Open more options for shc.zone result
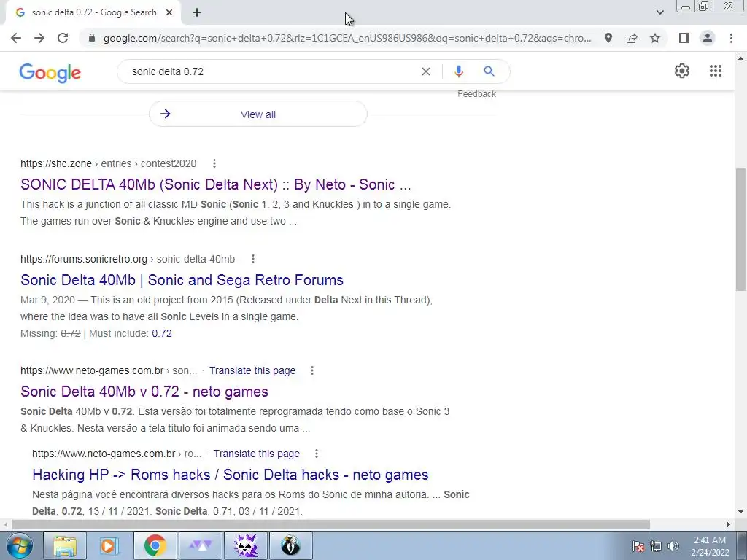This screenshot has width=747, height=560. (214, 163)
